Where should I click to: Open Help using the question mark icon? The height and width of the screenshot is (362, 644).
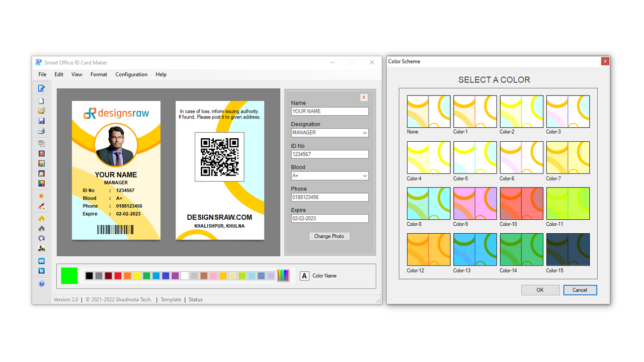(41, 283)
